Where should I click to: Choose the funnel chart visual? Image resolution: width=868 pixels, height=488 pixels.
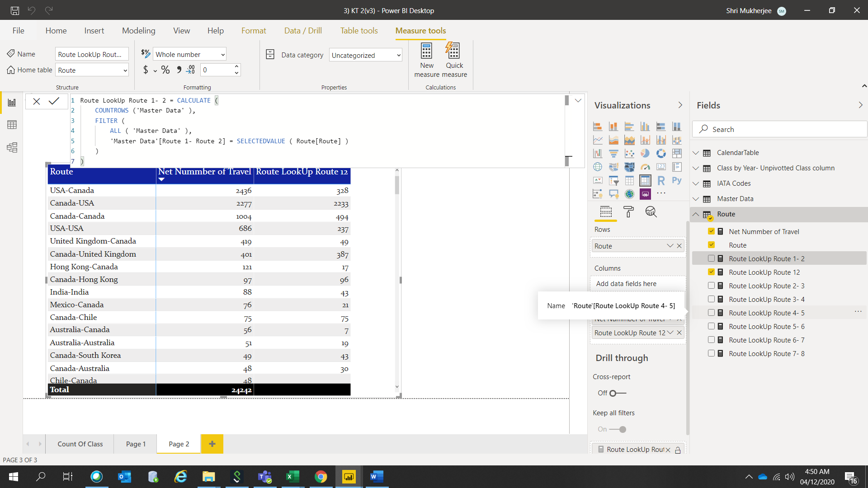click(613, 154)
